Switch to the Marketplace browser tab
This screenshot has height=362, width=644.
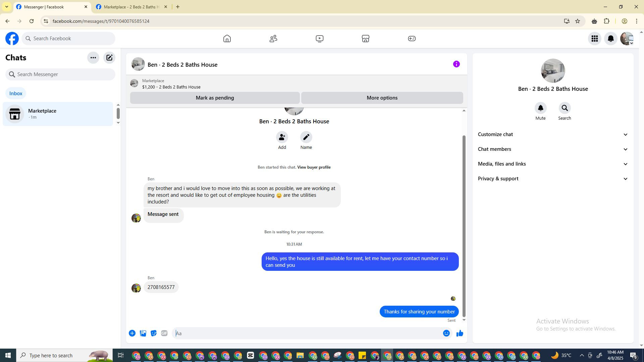pyautogui.click(x=131, y=7)
